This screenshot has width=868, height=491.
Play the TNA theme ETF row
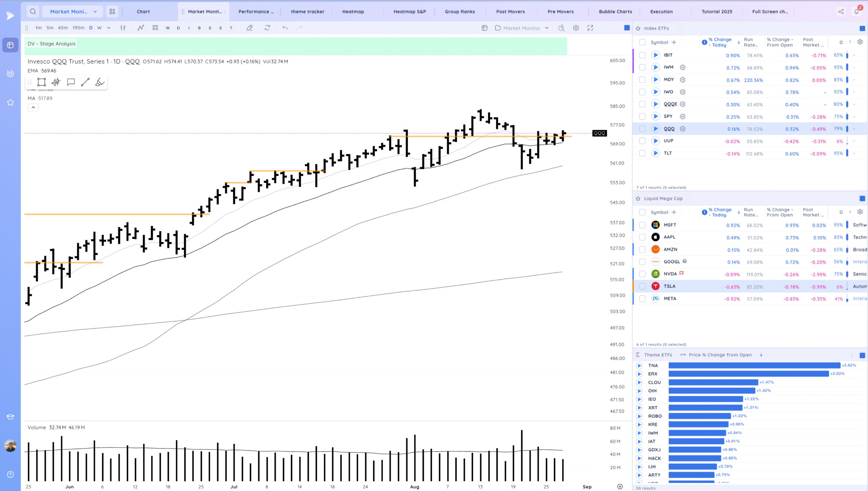(x=639, y=366)
